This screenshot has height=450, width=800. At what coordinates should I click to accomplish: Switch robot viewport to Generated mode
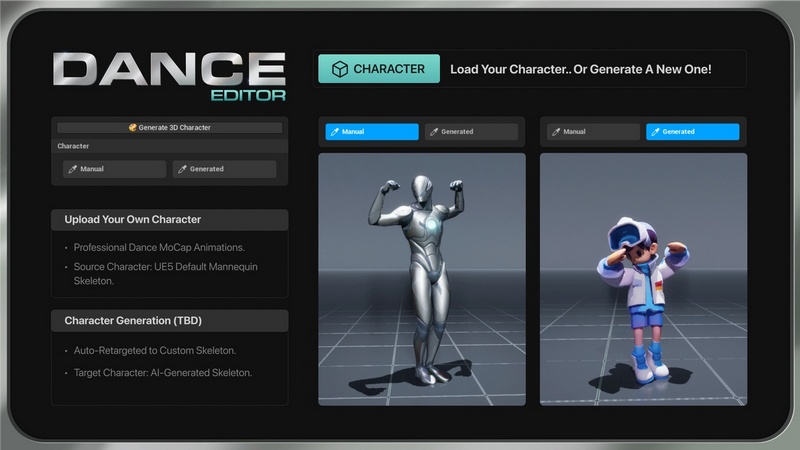(472, 132)
